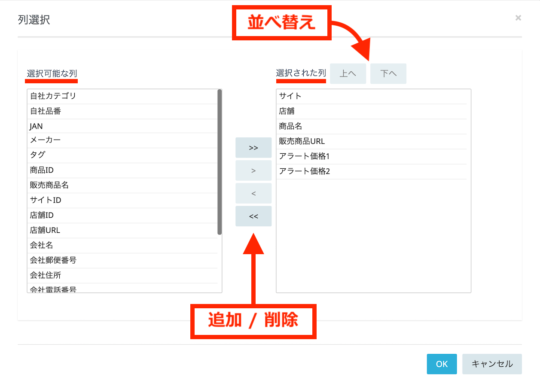The image size is (540, 392).
Task: Click the キャンセル button
Action: (492, 364)
